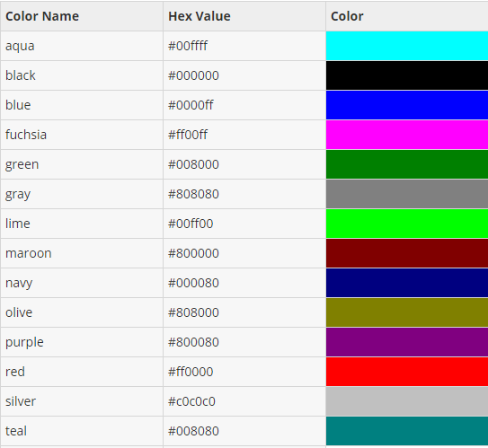Select the purple color name cell
Viewport: 488px width, 448px height.
tap(82, 342)
